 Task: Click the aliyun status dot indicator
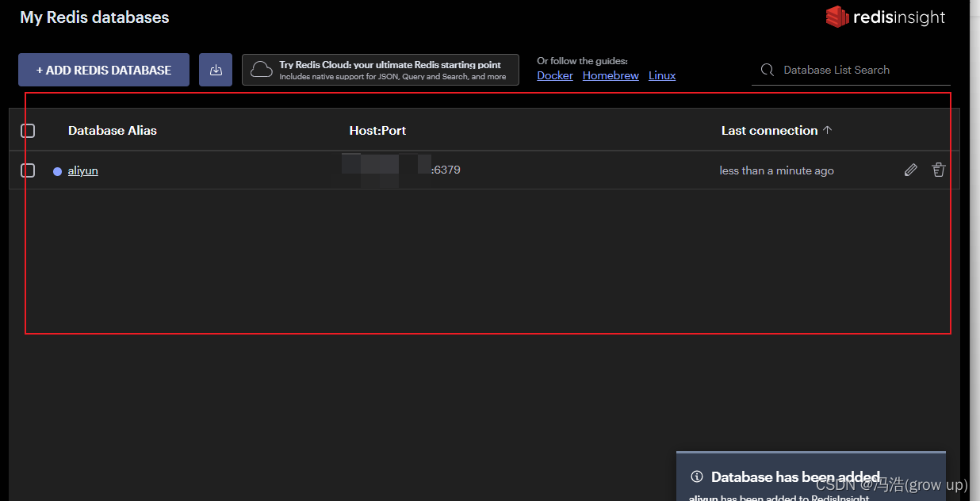click(x=57, y=170)
